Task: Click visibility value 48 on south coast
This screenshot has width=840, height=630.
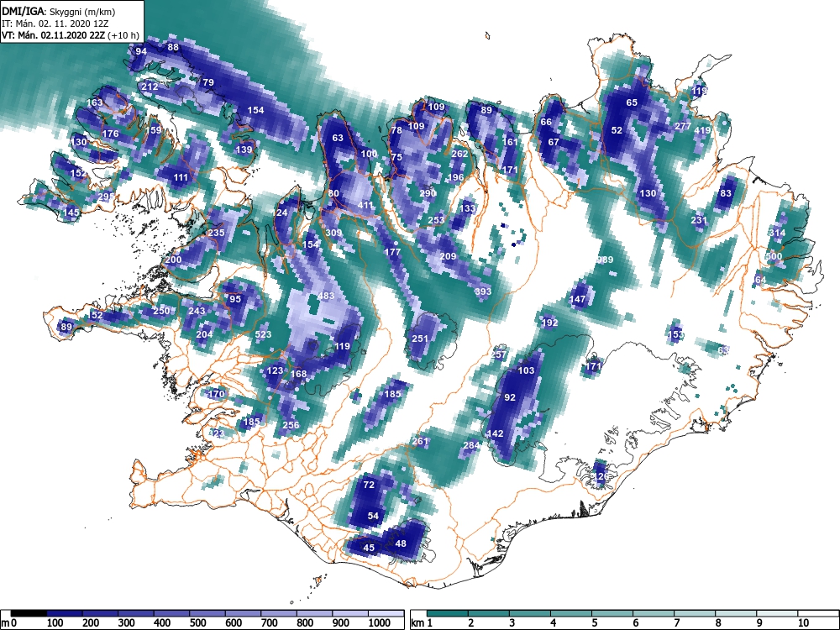Action: [x=401, y=543]
